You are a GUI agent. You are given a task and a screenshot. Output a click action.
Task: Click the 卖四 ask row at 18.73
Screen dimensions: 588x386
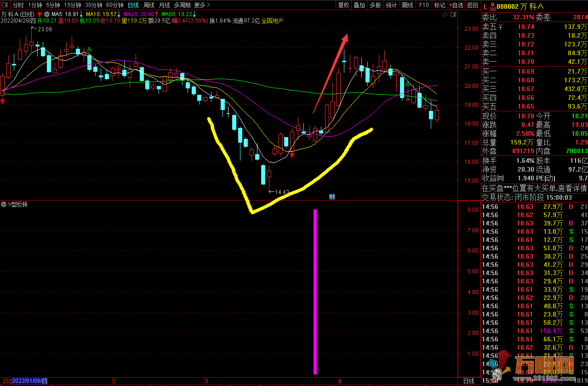click(535, 35)
